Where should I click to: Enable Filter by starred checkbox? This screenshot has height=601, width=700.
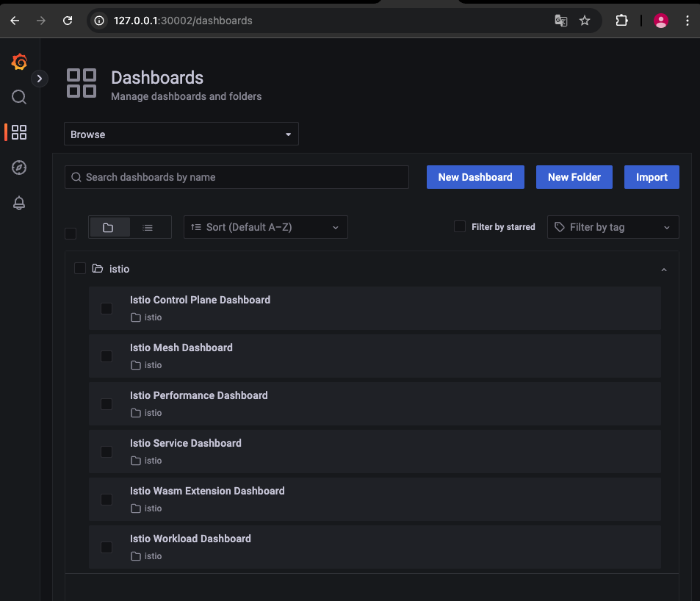pyautogui.click(x=460, y=226)
